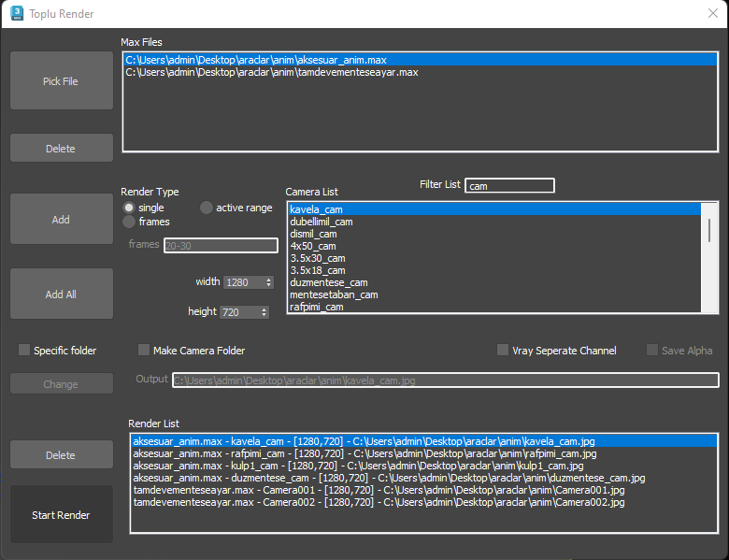Click the Filter List text field
The height and width of the screenshot is (560, 729).
click(x=509, y=186)
